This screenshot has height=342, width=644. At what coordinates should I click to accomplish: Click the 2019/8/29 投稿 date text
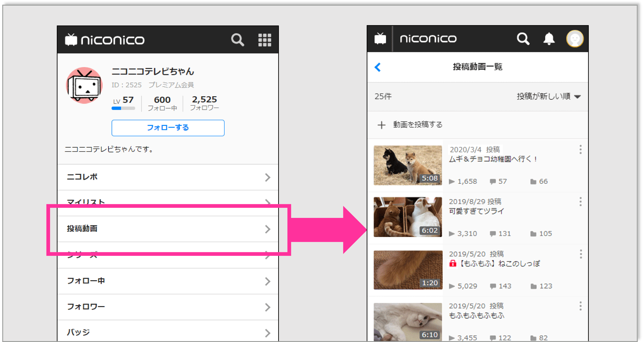tap(475, 201)
